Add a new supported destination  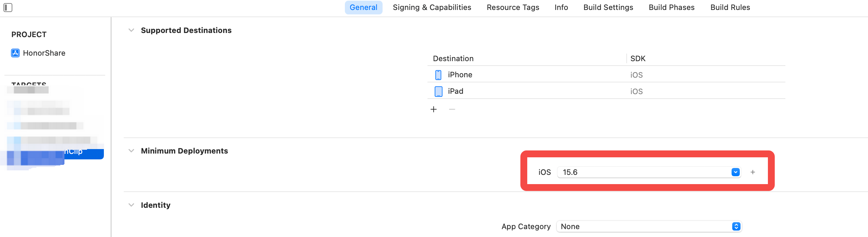click(x=434, y=109)
